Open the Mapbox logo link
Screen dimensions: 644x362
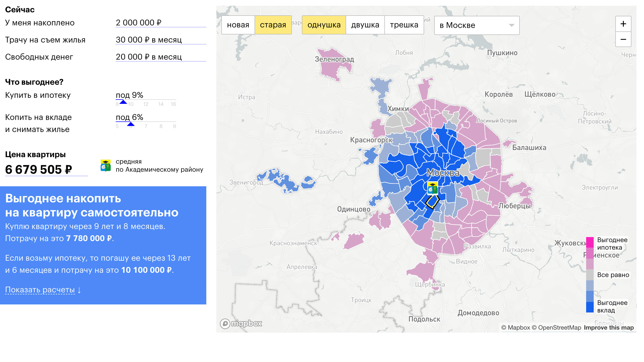point(241,323)
